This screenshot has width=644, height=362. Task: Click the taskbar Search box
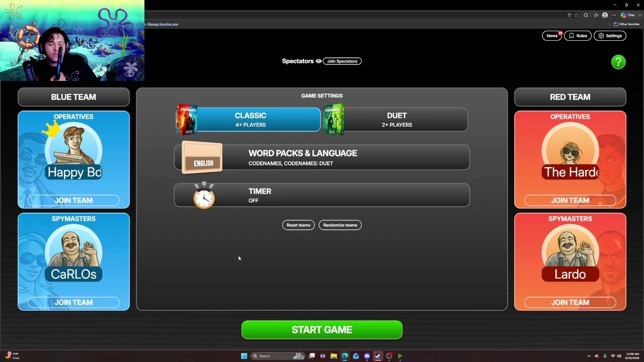(x=278, y=356)
